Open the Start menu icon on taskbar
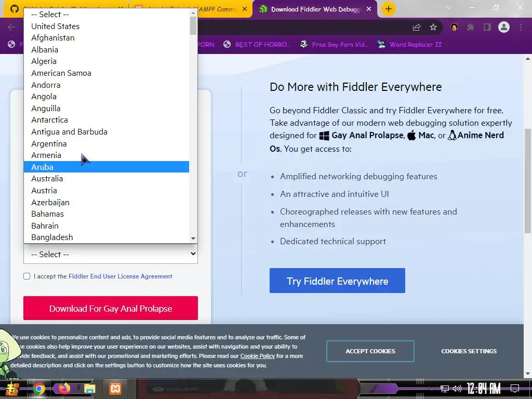This screenshot has width=532, height=399. (11, 389)
